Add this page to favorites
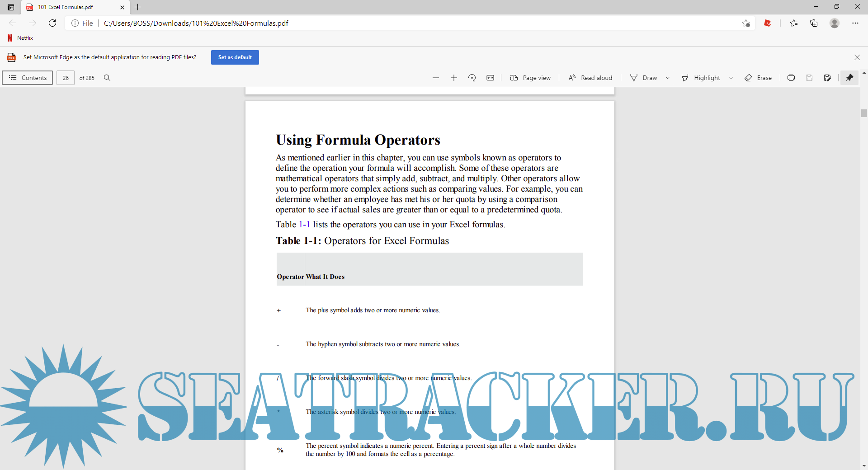Screen dimensions: 868x470 [746, 23]
